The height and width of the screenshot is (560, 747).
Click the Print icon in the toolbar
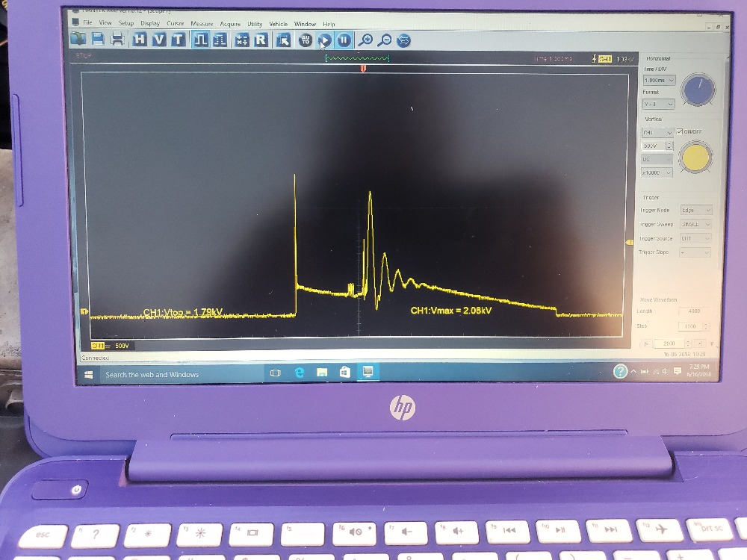[117, 40]
